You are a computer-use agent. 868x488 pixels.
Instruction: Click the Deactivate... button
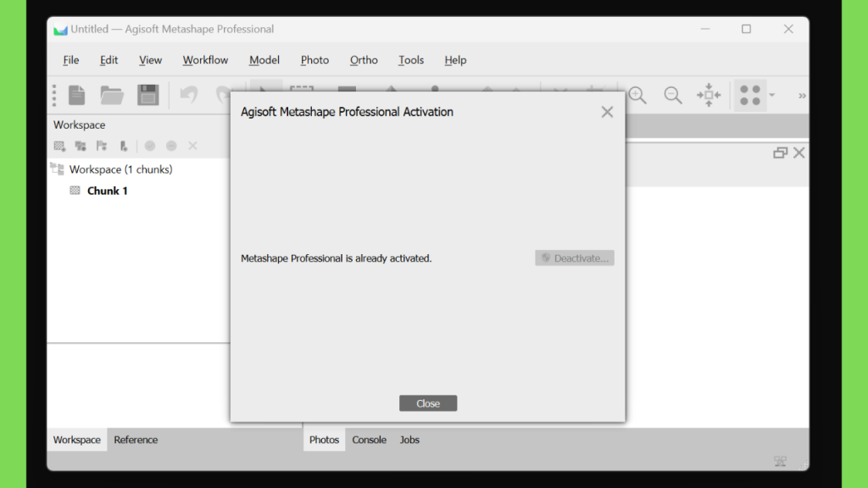[x=575, y=258]
